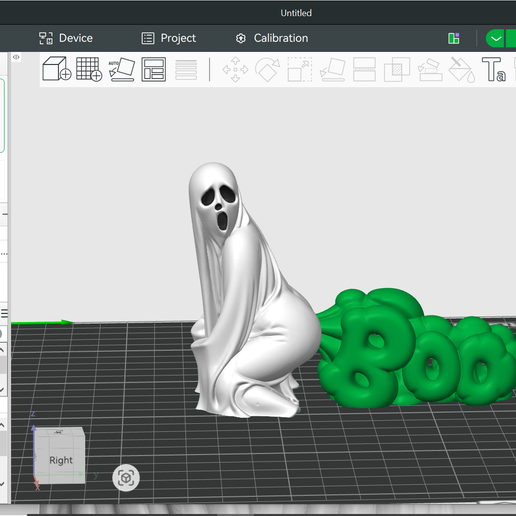This screenshot has height=516, width=516.
Task: Switch to the Project tab
Action: [169, 38]
